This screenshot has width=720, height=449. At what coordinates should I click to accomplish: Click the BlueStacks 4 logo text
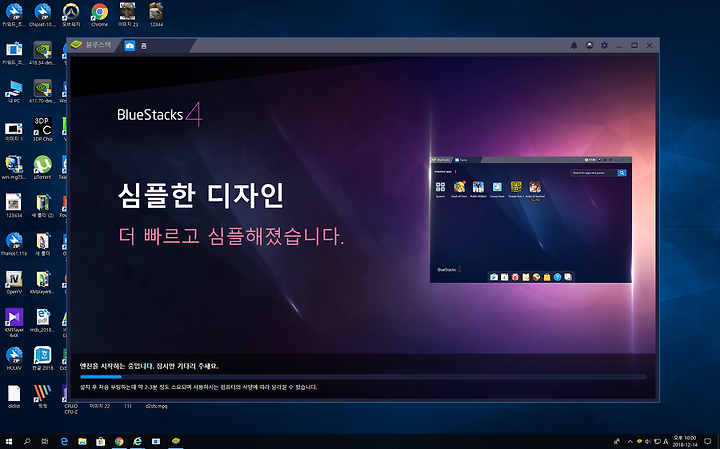coord(159,114)
